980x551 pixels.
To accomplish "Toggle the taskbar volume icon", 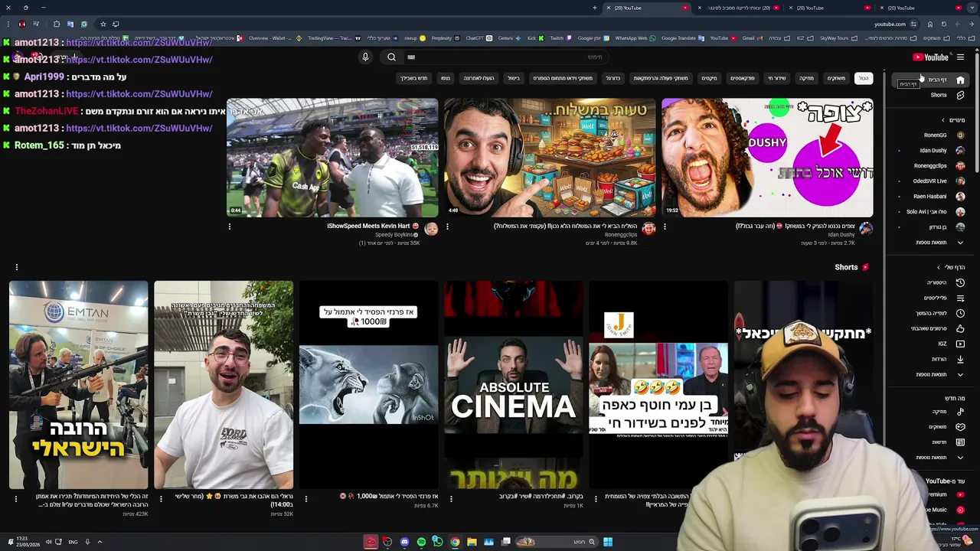I will point(48,542).
